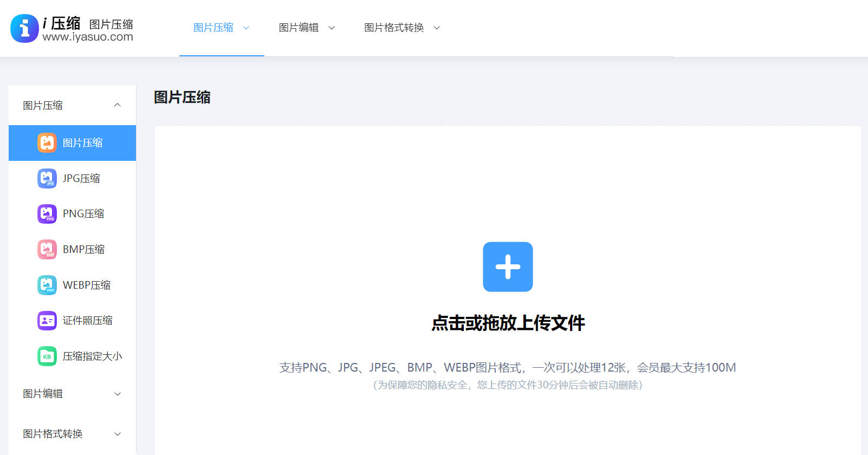
Task: Open the 压缩指定大小 sidebar entry
Action: (x=92, y=356)
